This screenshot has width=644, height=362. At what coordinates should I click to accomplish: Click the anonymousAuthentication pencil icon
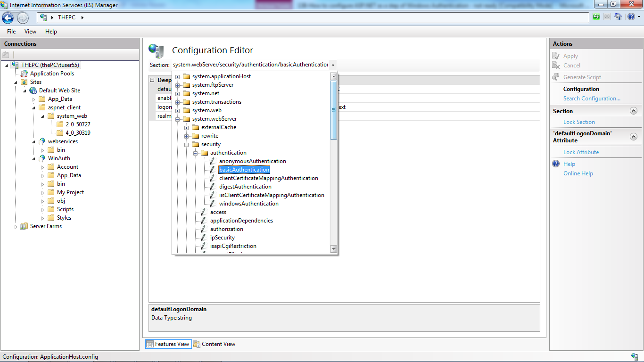[x=213, y=161]
